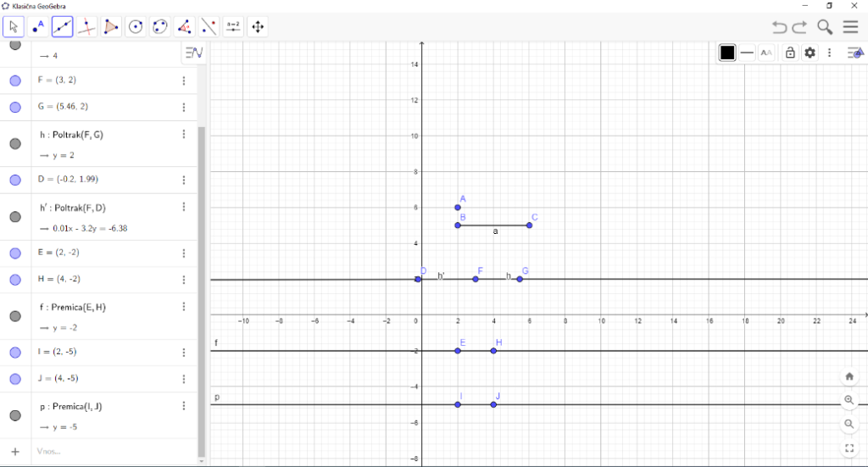868x467 pixels.
Task: Select the Polygon tool
Action: [111, 26]
